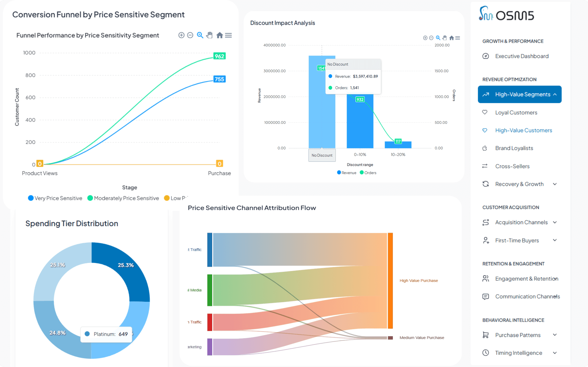Expand Acquisition Channels submenu
The width and height of the screenshot is (588, 367).
(555, 222)
